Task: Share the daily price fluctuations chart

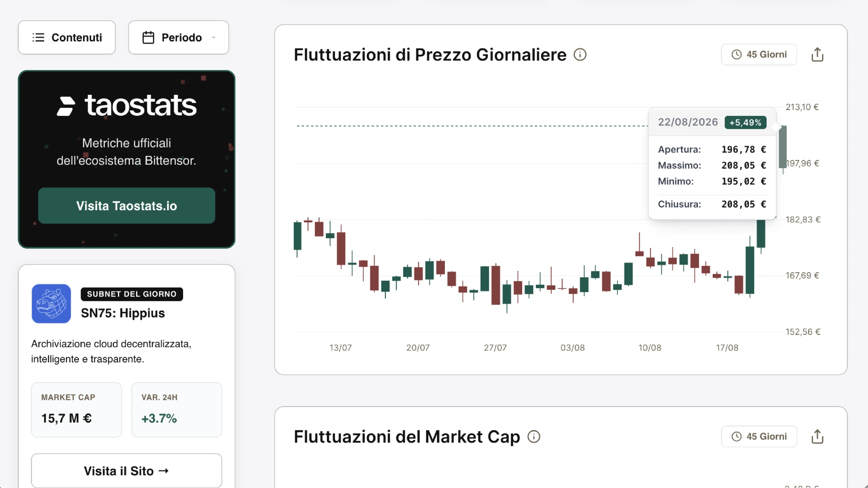Action: pyautogui.click(x=817, y=55)
